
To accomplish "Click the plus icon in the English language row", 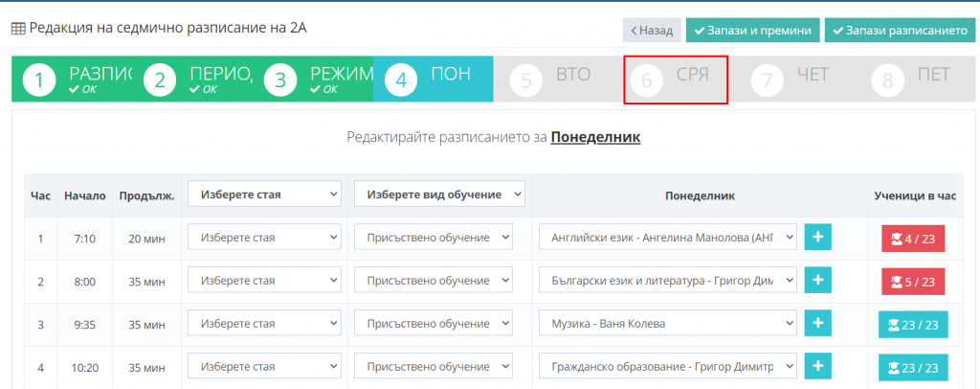I will [818, 237].
